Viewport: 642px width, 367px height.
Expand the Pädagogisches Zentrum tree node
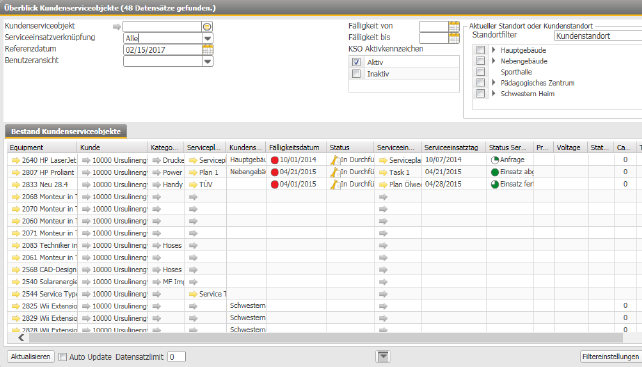pyautogui.click(x=494, y=83)
